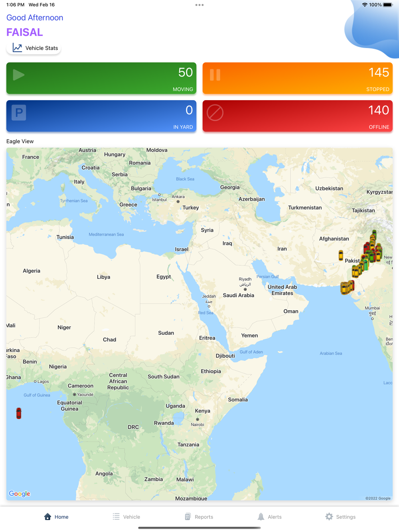This screenshot has height=532, width=399.
Task: Tap the Google logo on the map
Action: click(x=20, y=494)
